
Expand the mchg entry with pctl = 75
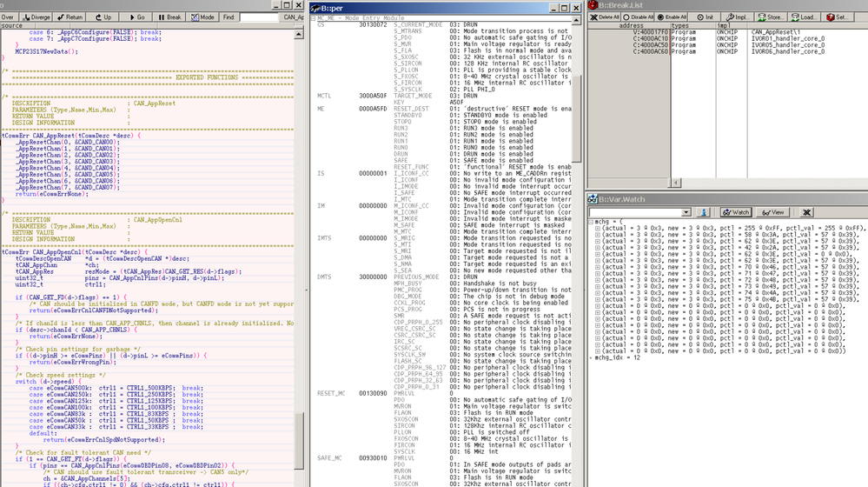(x=597, y=300)
